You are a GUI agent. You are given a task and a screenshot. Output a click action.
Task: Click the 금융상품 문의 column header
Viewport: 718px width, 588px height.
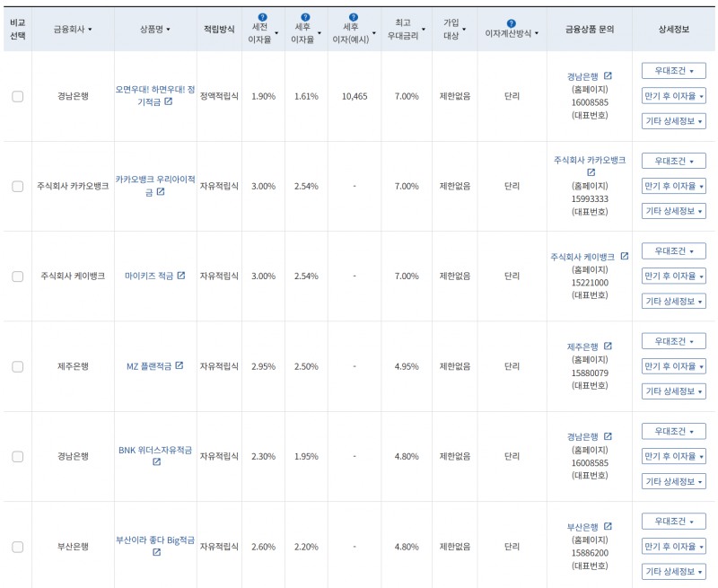(x=590, y=30)
